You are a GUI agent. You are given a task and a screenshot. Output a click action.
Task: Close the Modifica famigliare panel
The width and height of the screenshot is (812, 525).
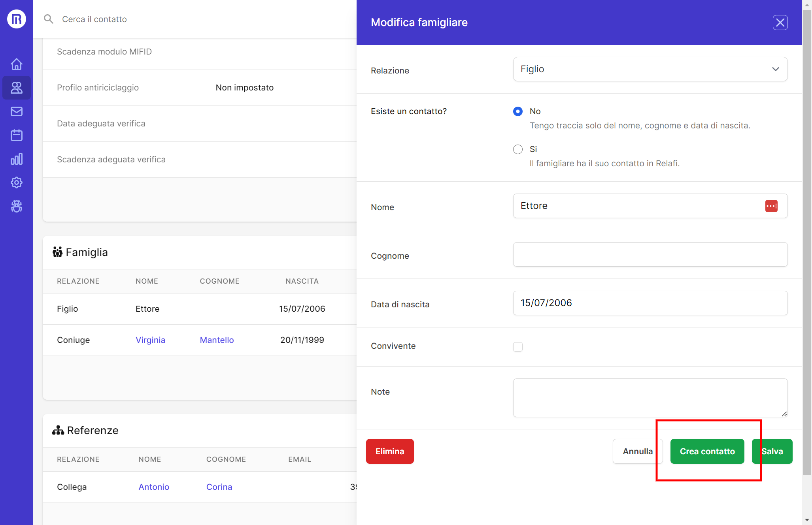(x=780, y=23)
